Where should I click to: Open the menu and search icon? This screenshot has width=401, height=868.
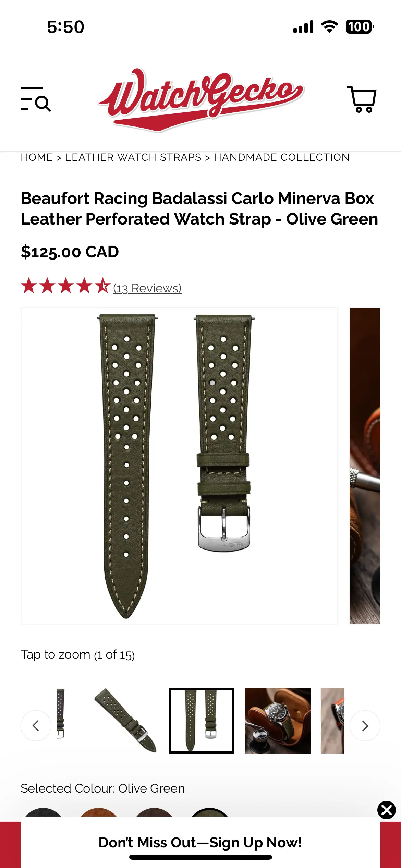(x=36, y=99)
